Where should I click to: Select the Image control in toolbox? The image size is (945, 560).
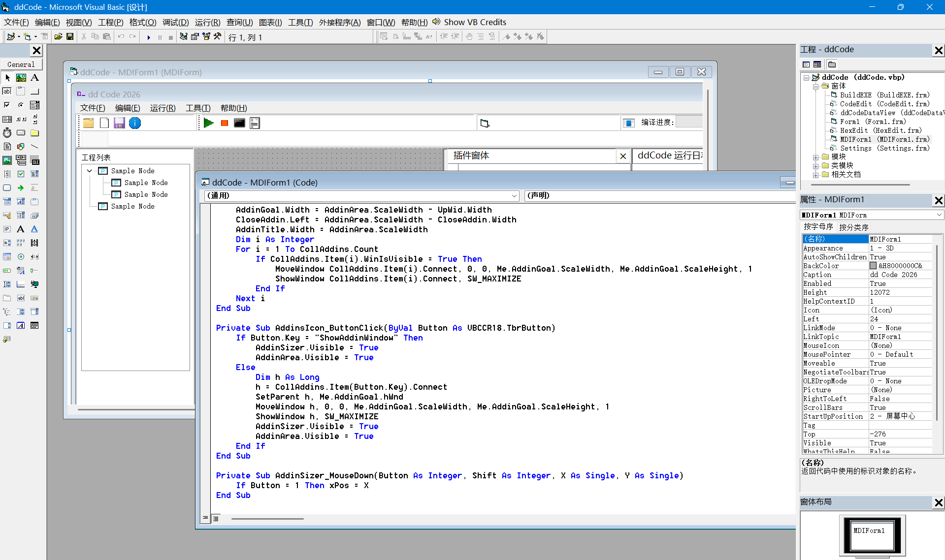[7, 160]
